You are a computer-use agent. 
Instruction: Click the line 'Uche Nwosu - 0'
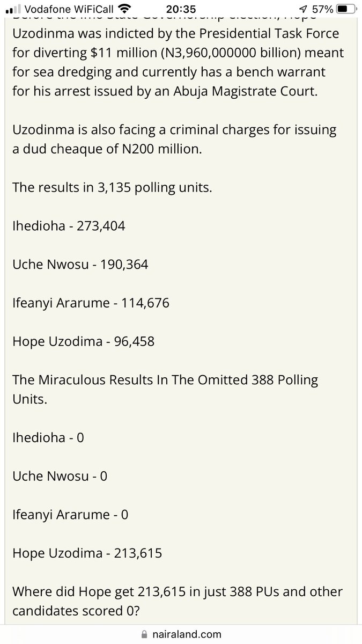coord(60,476)
